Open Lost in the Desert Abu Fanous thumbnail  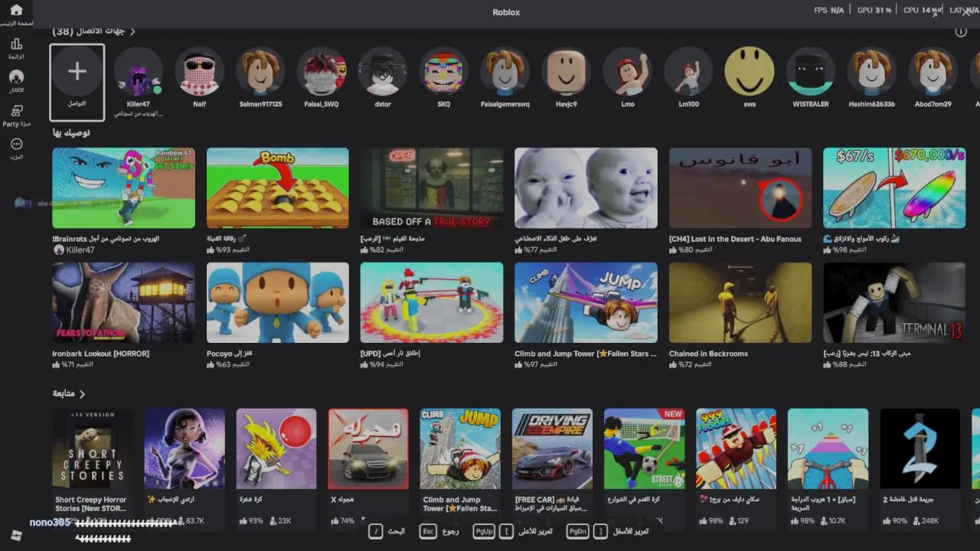coord(740,188)
